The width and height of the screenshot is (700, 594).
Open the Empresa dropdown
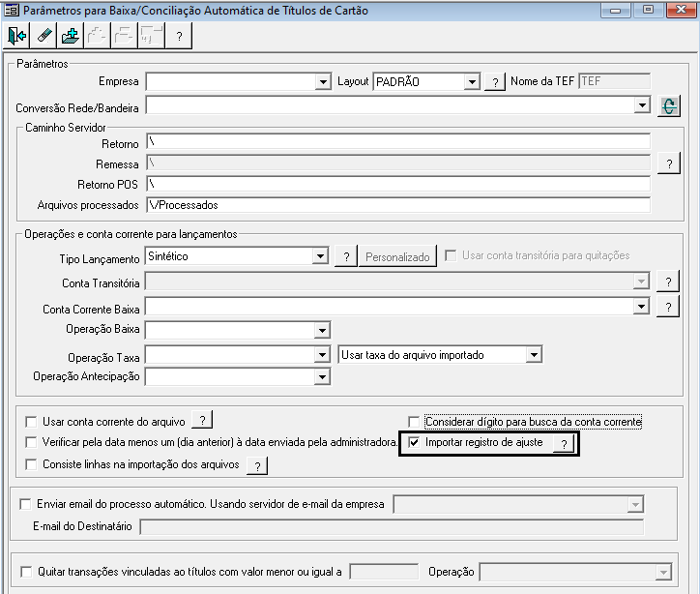[x=322, y=81]
